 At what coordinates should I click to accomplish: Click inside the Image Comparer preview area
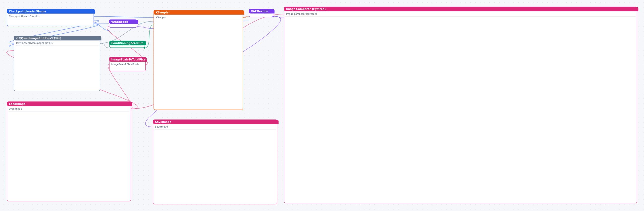click(x=460, y=109)
